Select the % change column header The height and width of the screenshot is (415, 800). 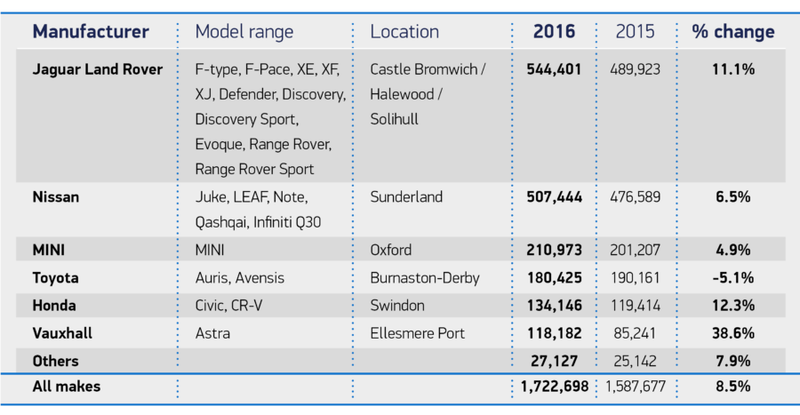pyautogui.click(x=733, y=32)
